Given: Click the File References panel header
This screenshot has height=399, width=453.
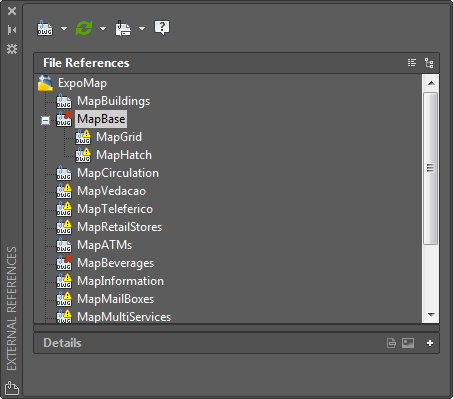Looking at the screenshot, I should pos(236,63).
